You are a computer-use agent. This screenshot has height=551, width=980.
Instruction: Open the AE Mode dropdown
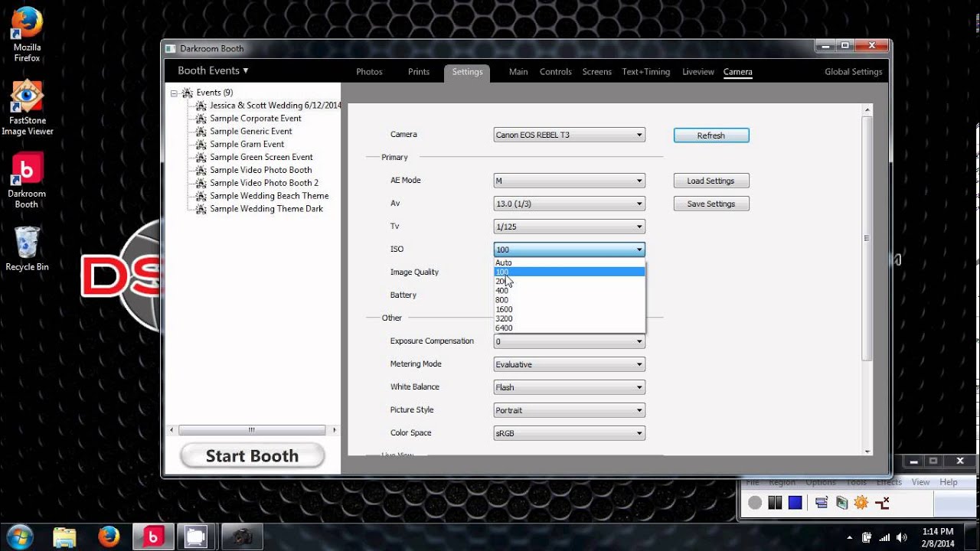pos(570,181)
